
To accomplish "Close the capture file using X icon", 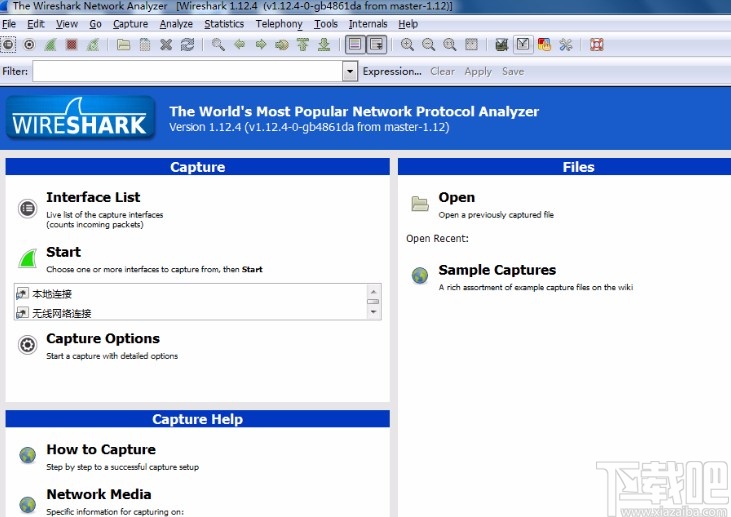I will [166, 45].
